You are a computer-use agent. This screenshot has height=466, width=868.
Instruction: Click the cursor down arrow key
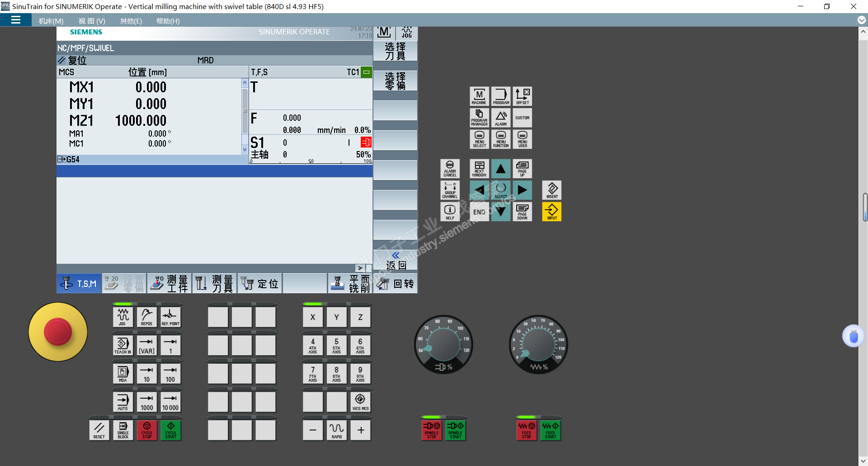pyautogui.click(x=501, y=212)
